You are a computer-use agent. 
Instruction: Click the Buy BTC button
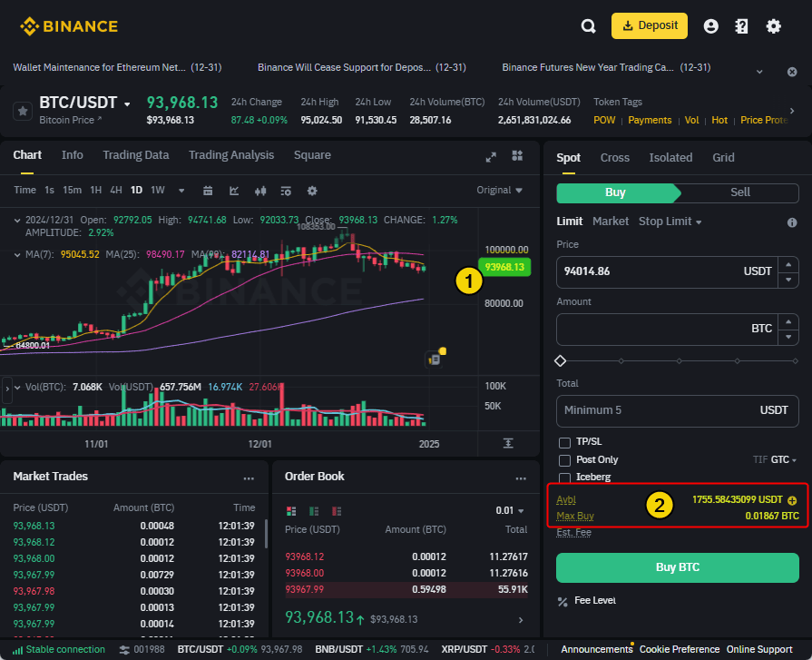678,567
